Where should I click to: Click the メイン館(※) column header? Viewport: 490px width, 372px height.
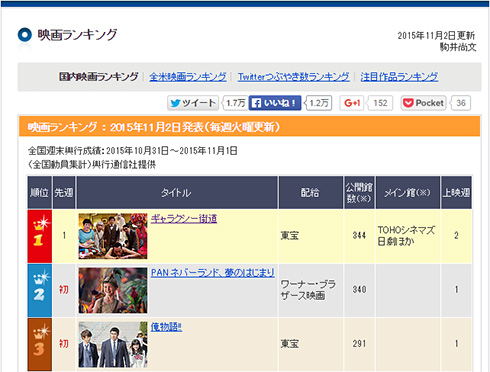pyautogui.click(x=408, y=193)
